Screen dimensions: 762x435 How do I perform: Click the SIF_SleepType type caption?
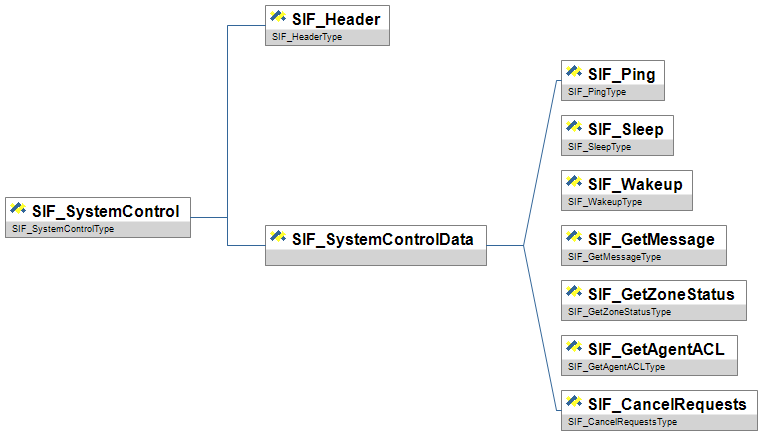click(600, 147)
